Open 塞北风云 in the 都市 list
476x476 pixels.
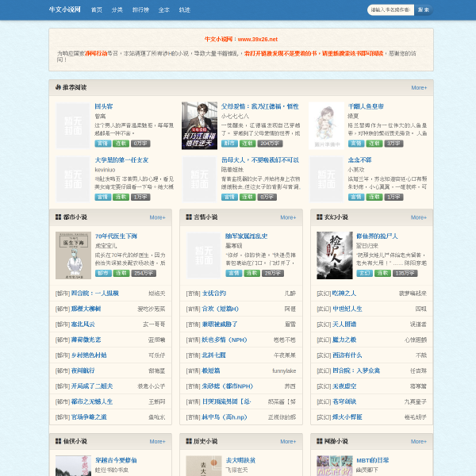83,324
